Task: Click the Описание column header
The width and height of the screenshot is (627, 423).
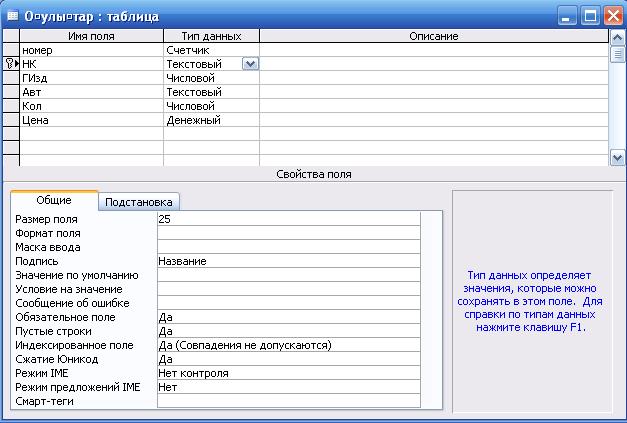Action: point(433,36)
